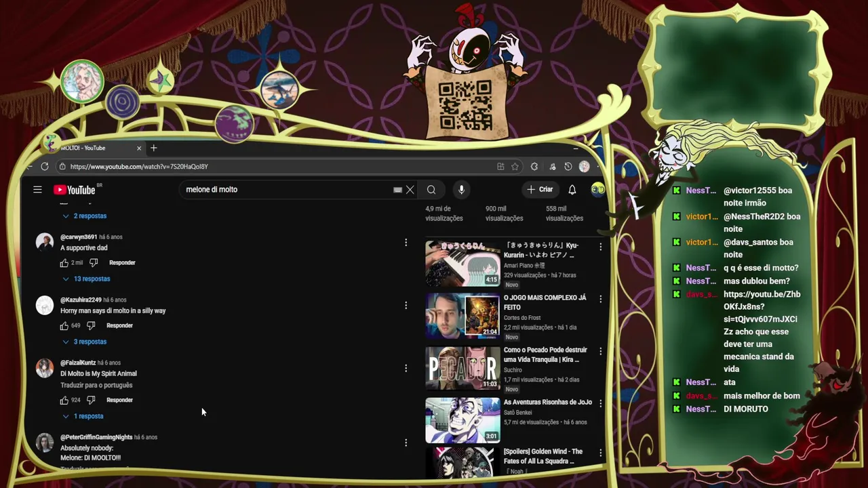Open O JOGO MAIS COMPLEXO JÁ FEITO thumbnail
Viewport: 868px width, 488px height.
462,315
